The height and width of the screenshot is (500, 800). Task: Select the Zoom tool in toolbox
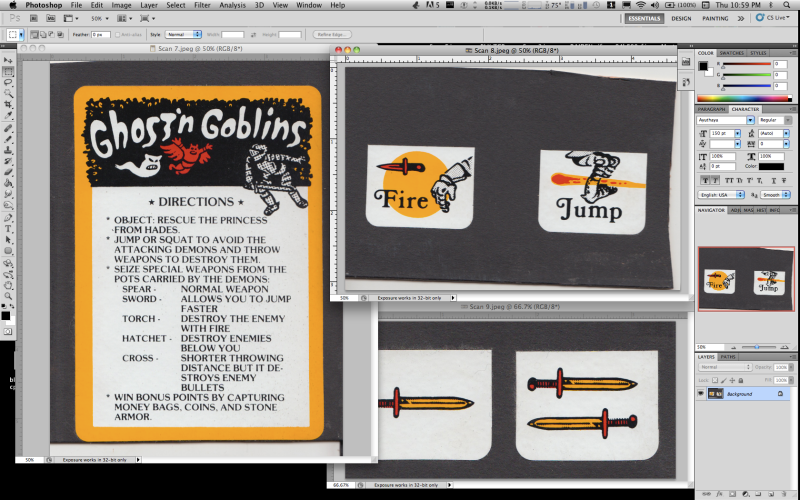point(8,296)
